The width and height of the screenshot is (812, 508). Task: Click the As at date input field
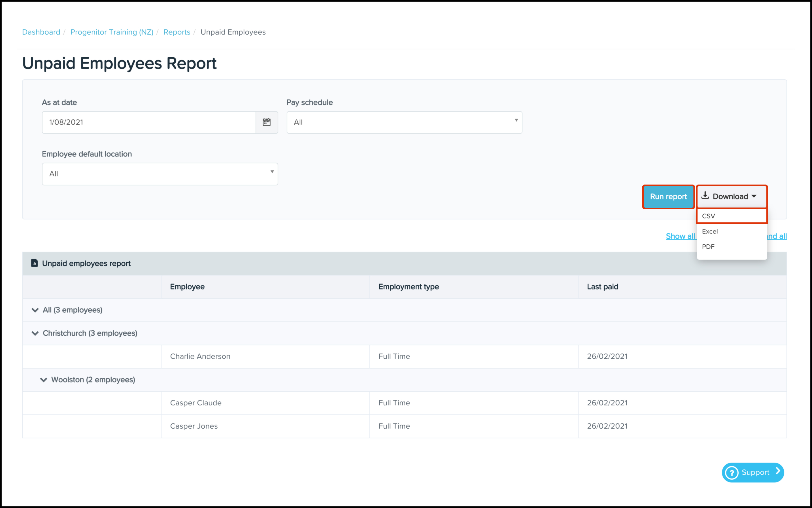click(149, 122)
